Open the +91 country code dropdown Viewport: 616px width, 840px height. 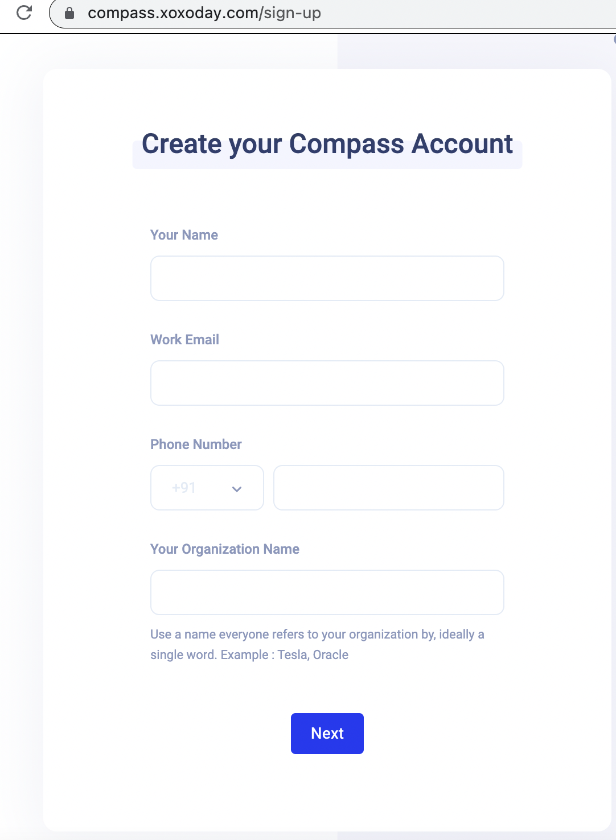pos(207,488)
